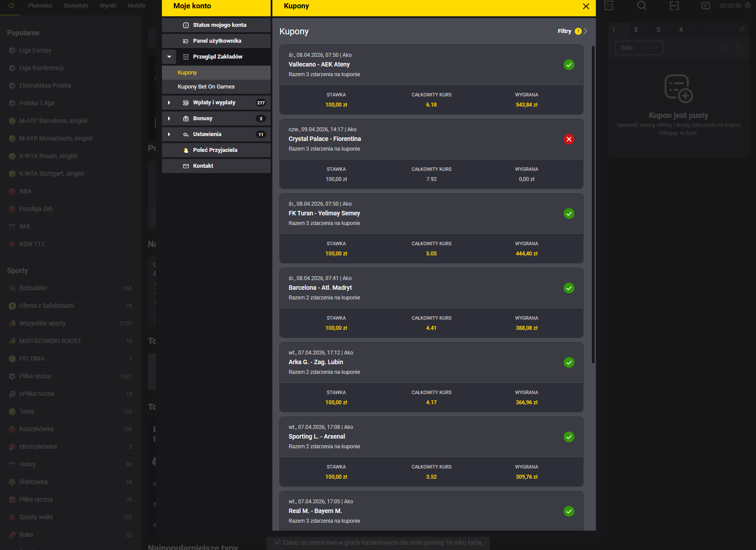The image size is (756, 550).
Task: Open the Kontakt menu entry
Action: tap(216, 166)
